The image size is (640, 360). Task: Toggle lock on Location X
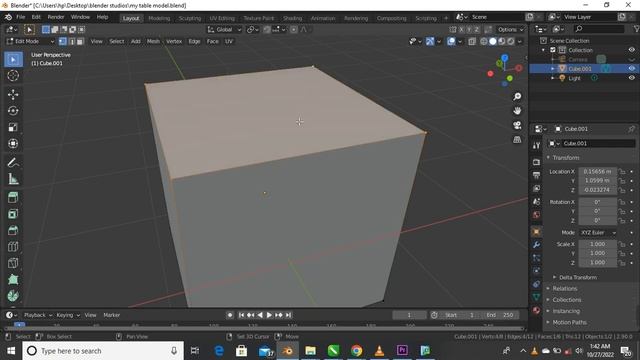click(622, 171)
